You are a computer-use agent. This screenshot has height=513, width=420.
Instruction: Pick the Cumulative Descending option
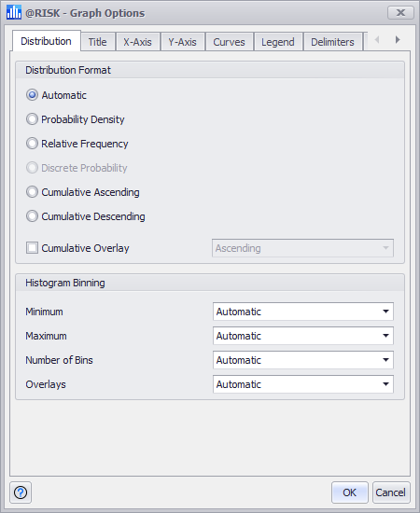tap(86, 216)
